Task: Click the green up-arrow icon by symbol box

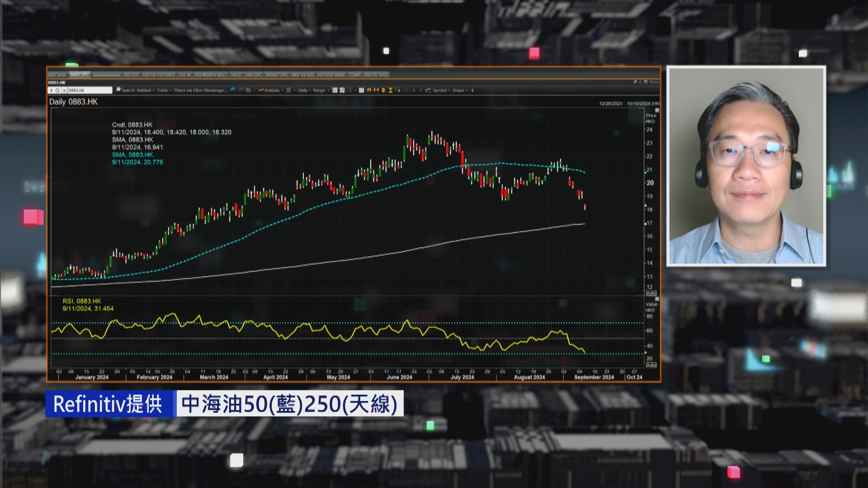Action: tap(52, 90)
